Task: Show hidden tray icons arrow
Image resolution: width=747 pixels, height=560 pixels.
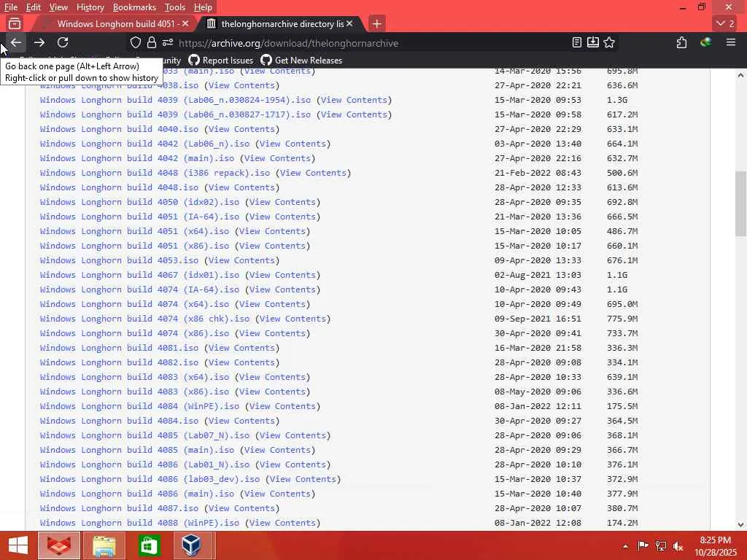Action: [x=625, y=546]
